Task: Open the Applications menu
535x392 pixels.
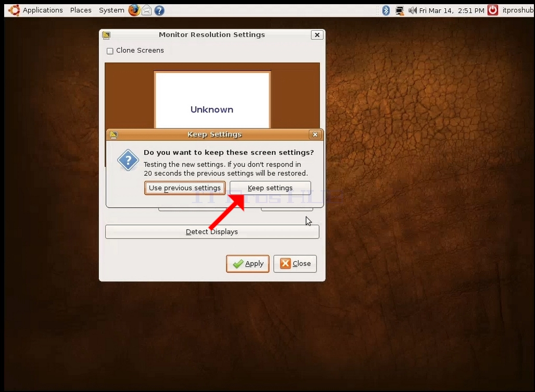Action: [43, 10]
